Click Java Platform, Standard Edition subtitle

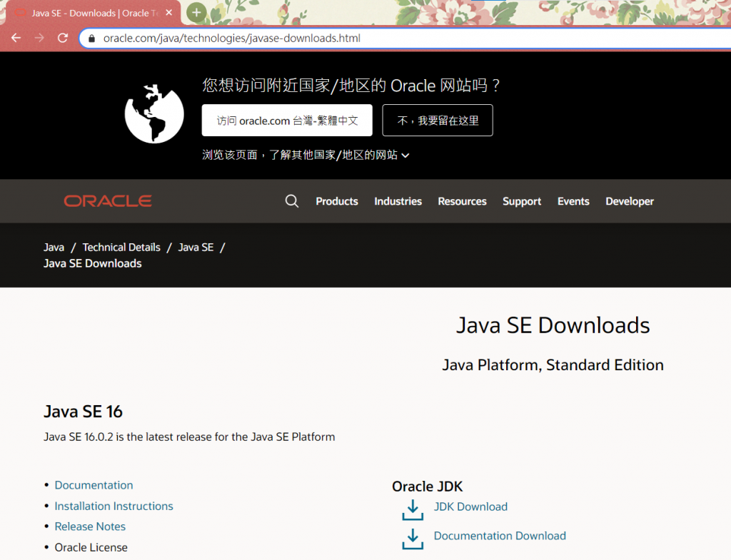point(553,365)
